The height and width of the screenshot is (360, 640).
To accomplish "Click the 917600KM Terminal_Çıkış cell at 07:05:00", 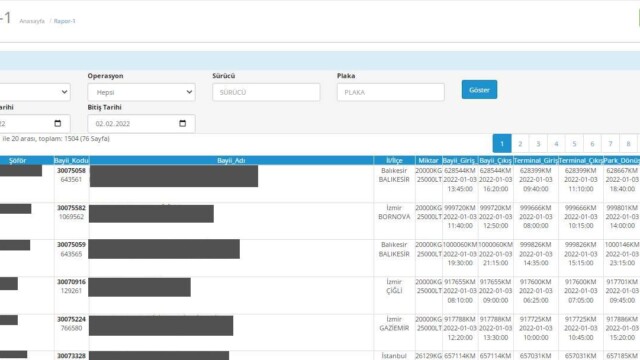I will pyautogui.click(x=581, y=295).
